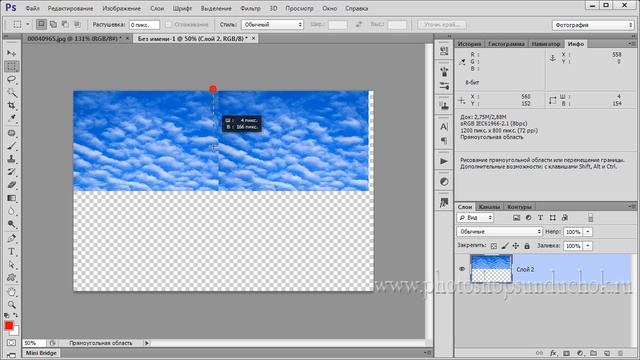Open layer blend mode Обычные dropdown

499,231
